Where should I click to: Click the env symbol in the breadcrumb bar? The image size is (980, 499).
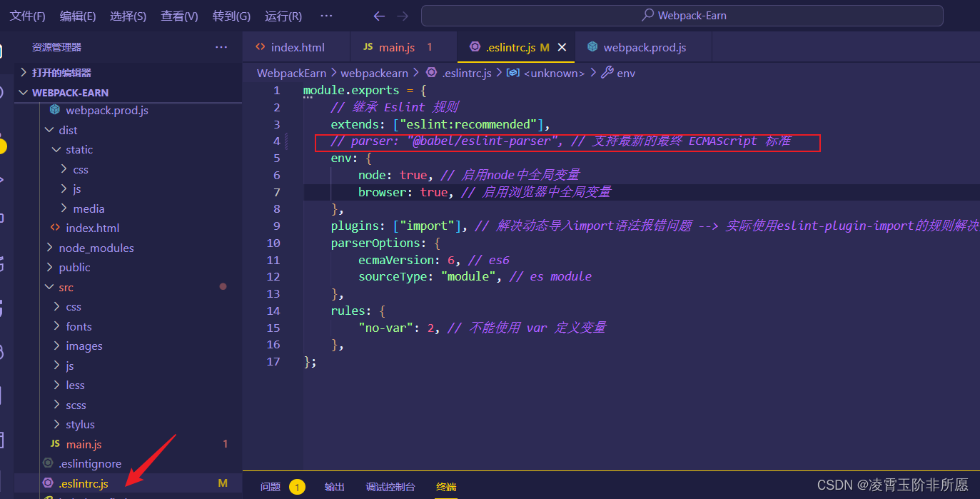pyautogui.click(x=626, y=72)
